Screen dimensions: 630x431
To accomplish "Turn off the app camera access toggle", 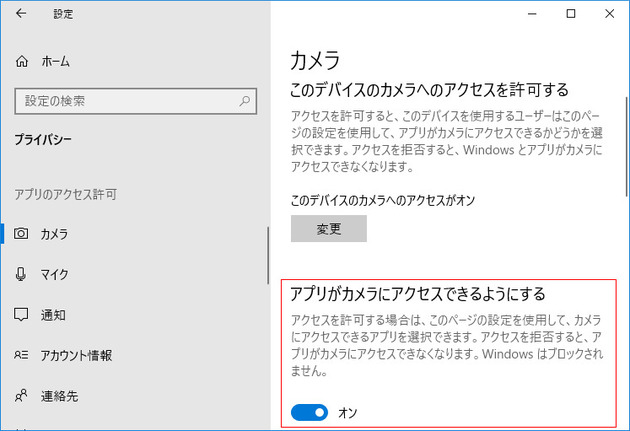I will [x=309, y=412].
